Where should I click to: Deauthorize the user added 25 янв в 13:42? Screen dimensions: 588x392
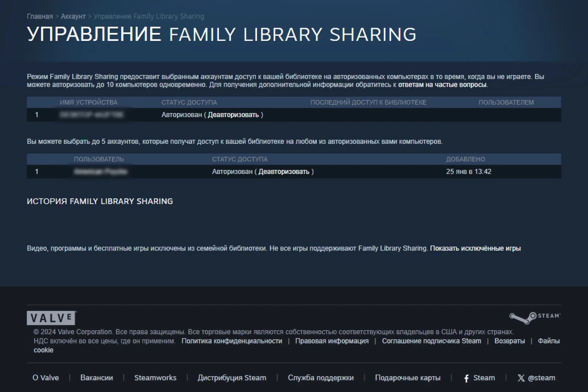click(x=284, y=172)
